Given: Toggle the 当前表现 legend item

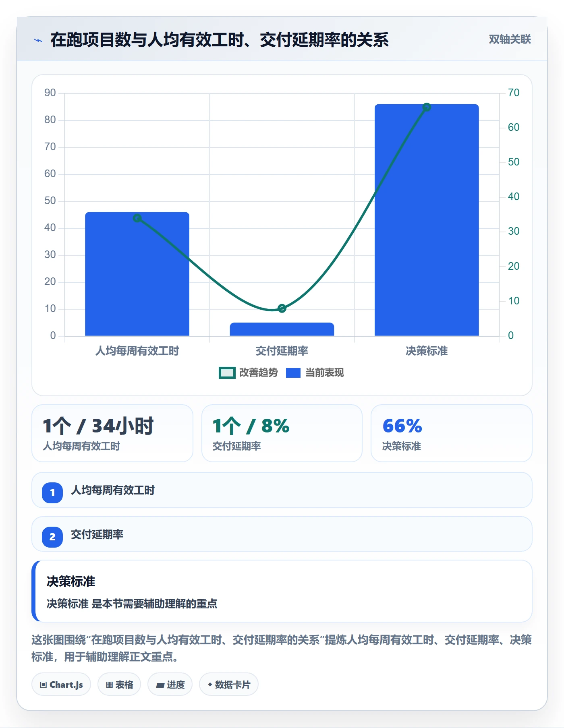Looking at the screenshot, I should pyautogui.click(x=315, y=373).
